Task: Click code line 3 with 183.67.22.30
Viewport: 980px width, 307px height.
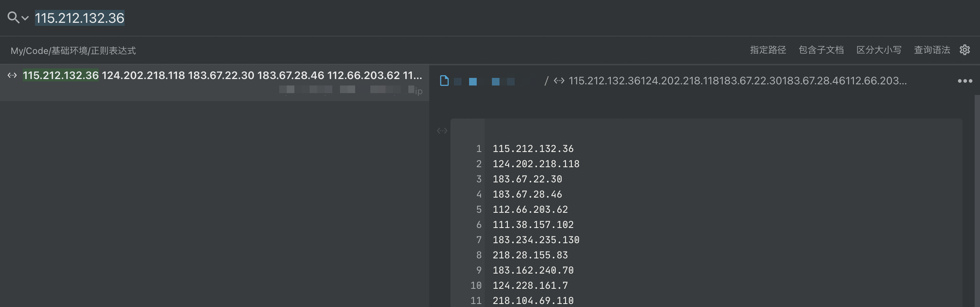Action: click(x=527, y=179)
